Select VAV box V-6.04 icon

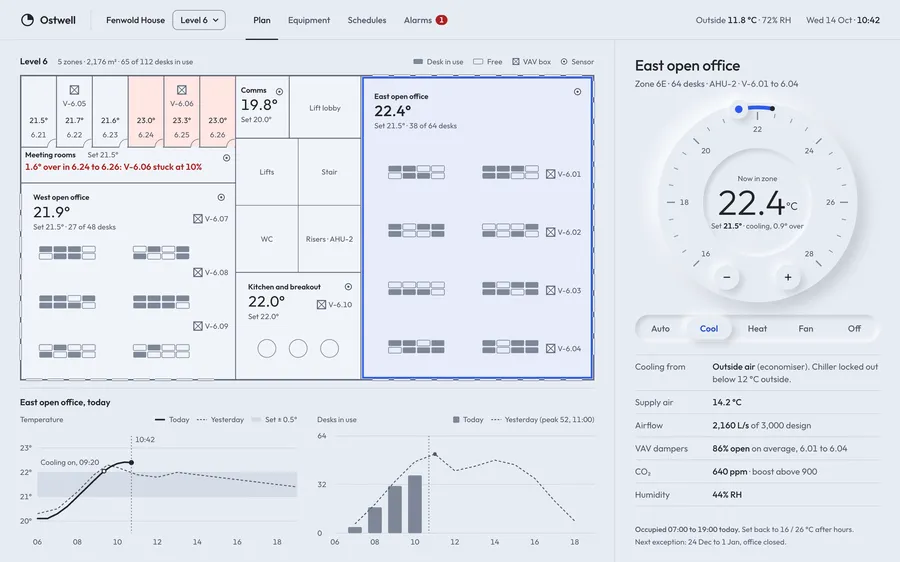550,348
